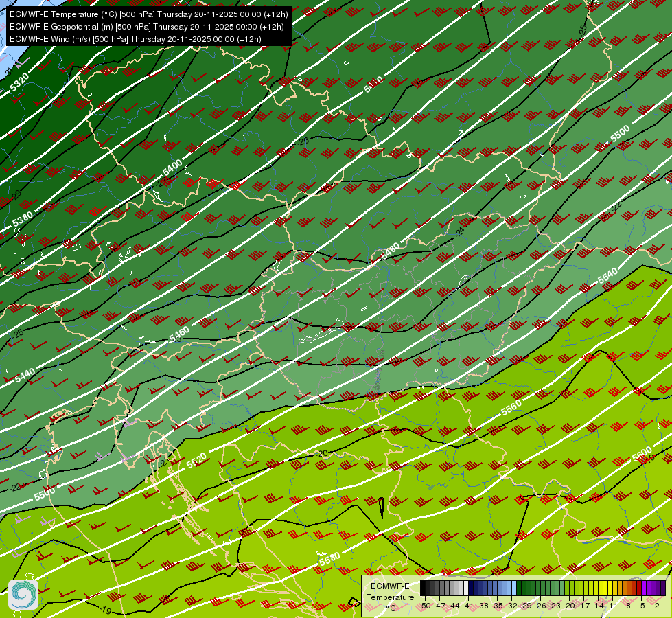This screenshot has width=672, height=618.
Task: Pick the dark purple swatch ending the legend scale
Action: pyautogui.click(x=663, y=588)
